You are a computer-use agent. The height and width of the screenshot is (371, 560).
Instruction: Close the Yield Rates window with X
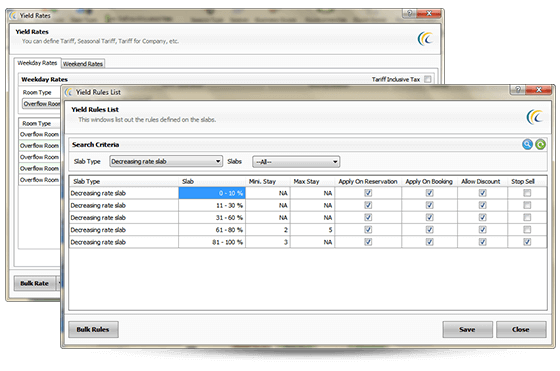(x=429, y=13)
